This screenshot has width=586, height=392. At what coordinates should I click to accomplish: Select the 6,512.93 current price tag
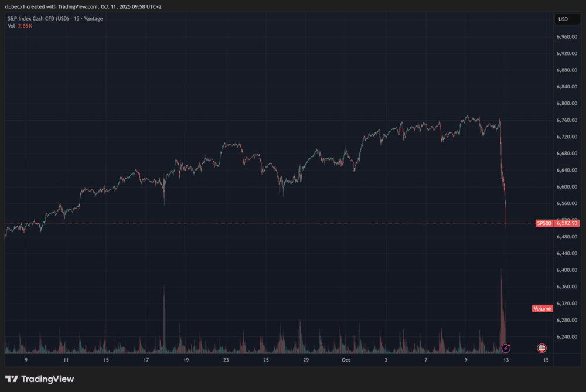click(567, 223)
